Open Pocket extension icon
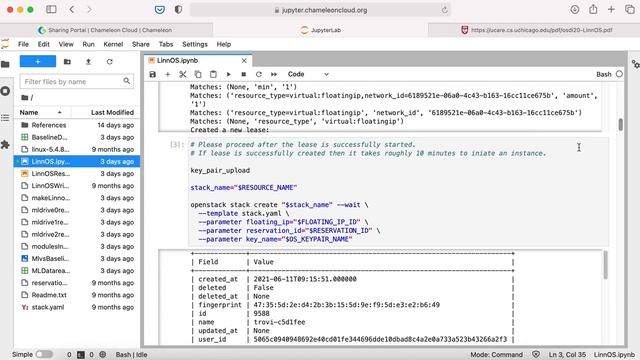The height and width of the screenshot is (360, 640). click(x=160, y=9)
